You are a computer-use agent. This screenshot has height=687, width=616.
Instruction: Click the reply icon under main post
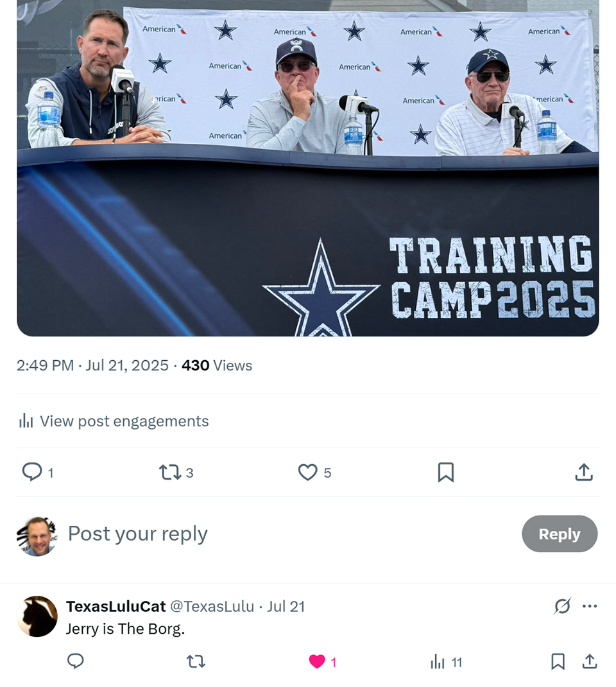(x=32, y=473)
